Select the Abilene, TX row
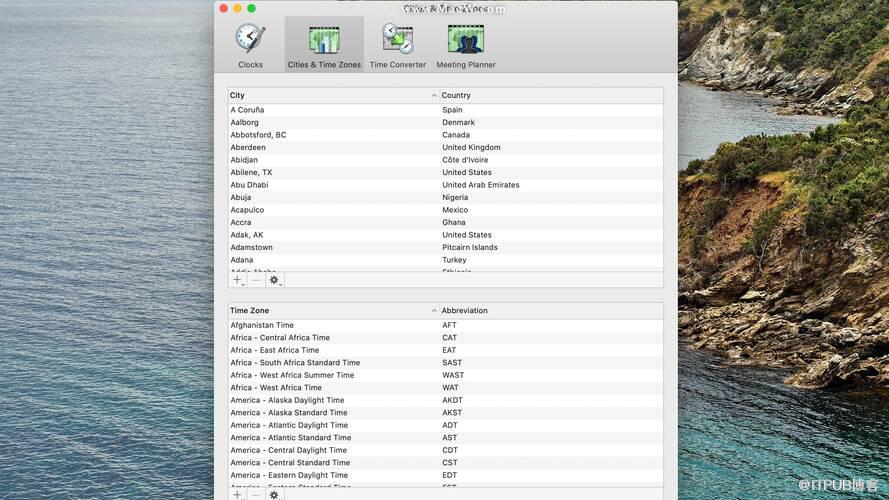Viewport: 889px width, 500px height. [446, 172]
